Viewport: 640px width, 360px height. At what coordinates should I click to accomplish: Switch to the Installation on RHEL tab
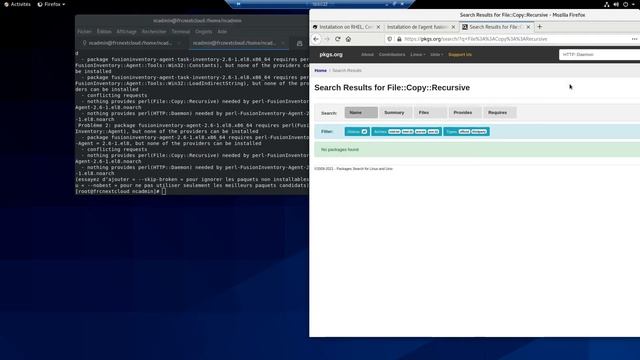pyautogui.click(x=346, y=27)
